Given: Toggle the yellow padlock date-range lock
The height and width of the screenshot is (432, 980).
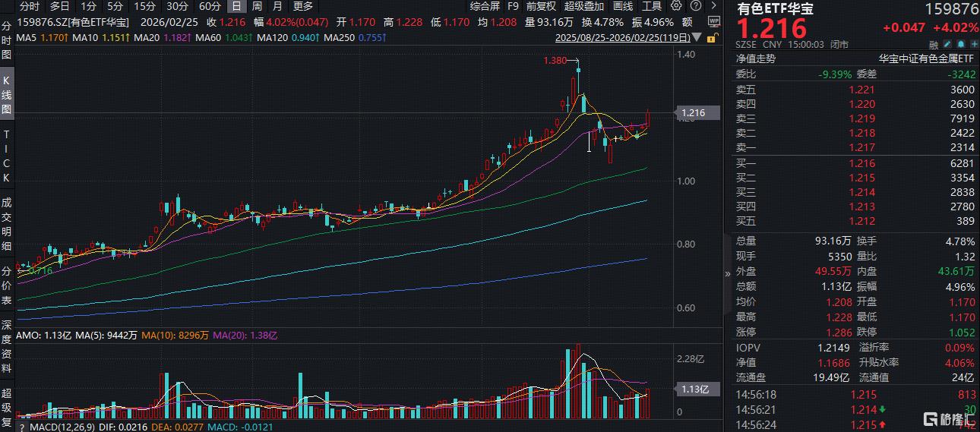Looking at the screenshot, I should click(713, 38).
